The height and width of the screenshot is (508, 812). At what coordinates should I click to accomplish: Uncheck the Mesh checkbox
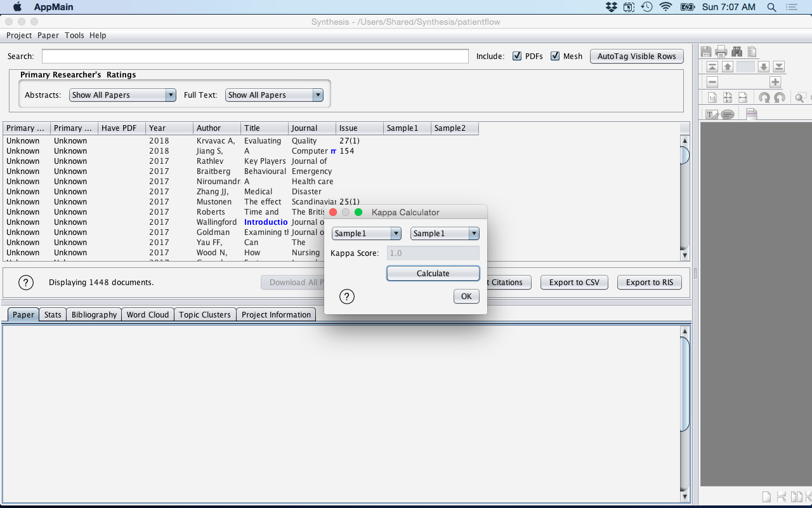coord(556,56)
